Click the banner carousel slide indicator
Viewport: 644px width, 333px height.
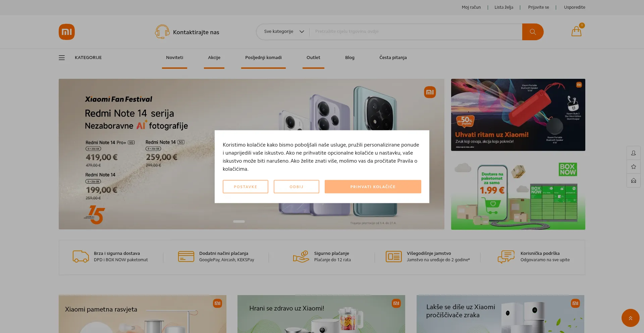coord(239,221)
